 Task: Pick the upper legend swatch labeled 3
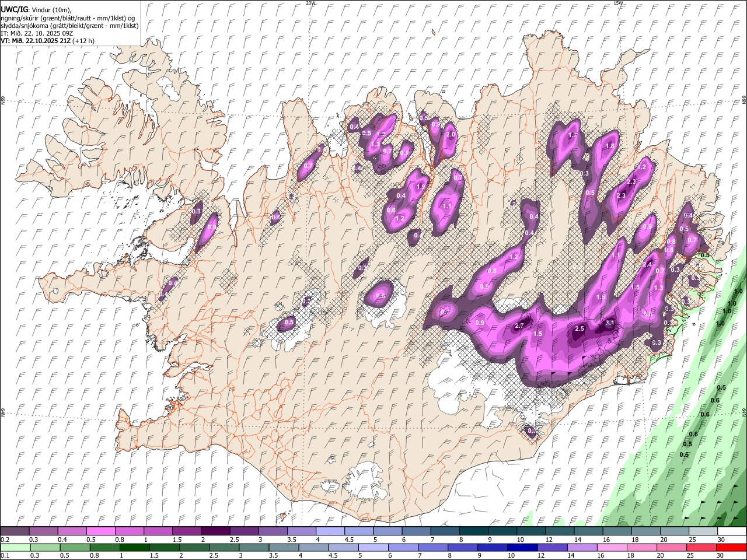(x=272, y=531)
